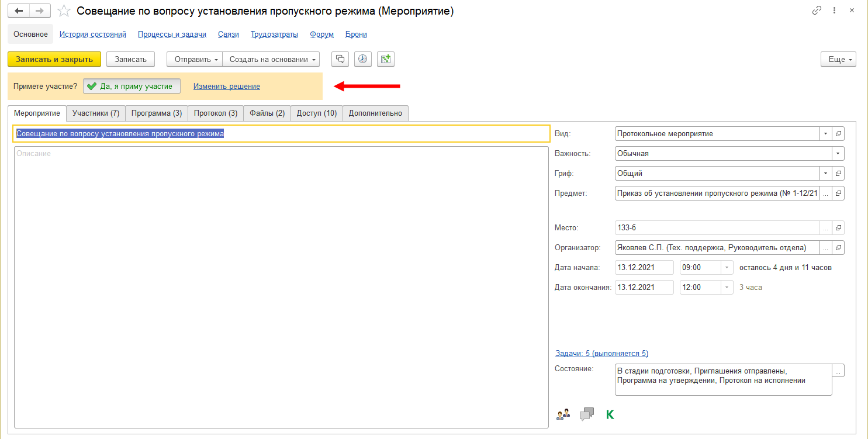
Task: Open the Организатор field's open-form icon
Action: pos(839,248)
